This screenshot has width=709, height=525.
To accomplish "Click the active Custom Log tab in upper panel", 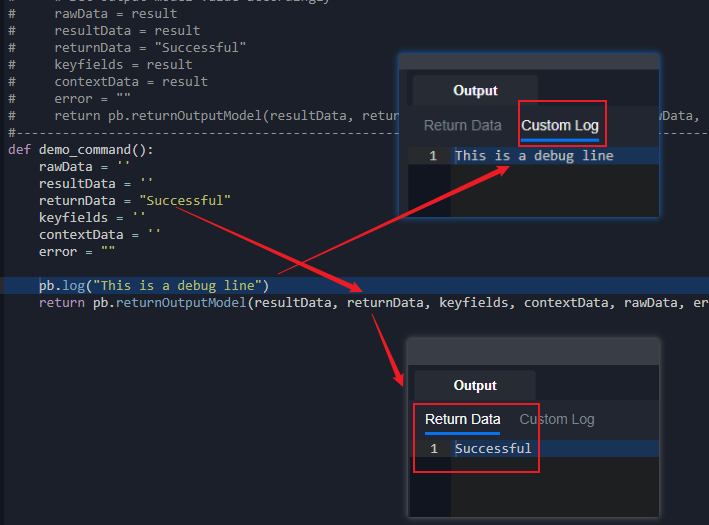I will click(560, 126).
